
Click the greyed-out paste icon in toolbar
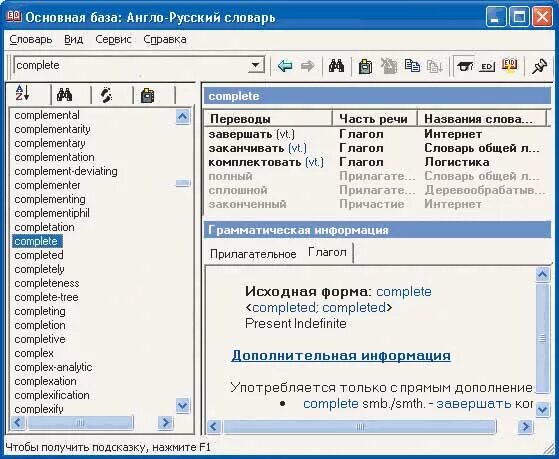click(x=435, y=66)
